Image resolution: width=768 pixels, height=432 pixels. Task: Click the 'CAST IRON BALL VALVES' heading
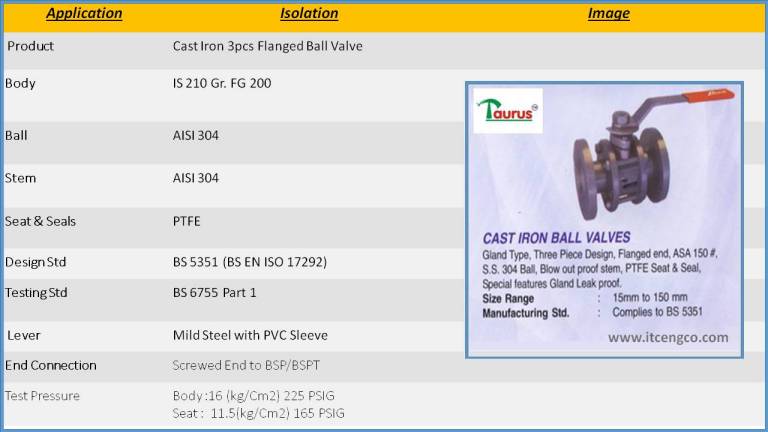coord(556,238)
